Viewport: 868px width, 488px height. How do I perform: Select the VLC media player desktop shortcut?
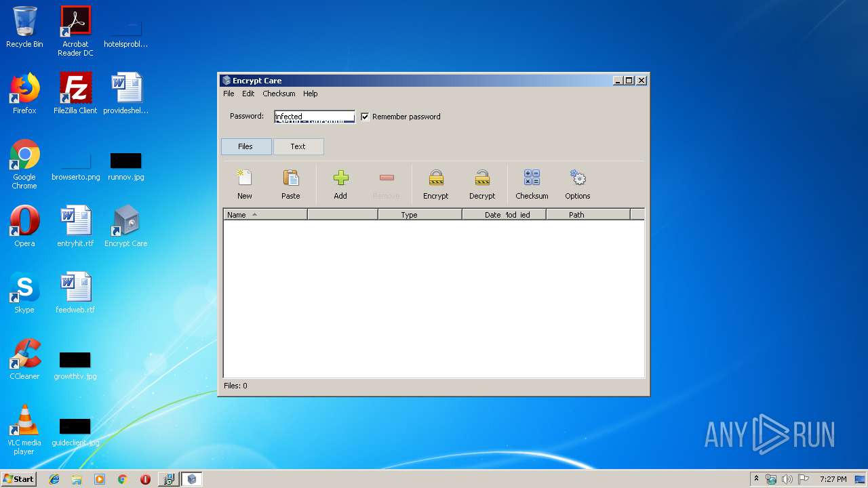pyautogui.click(x=24, y=430)
